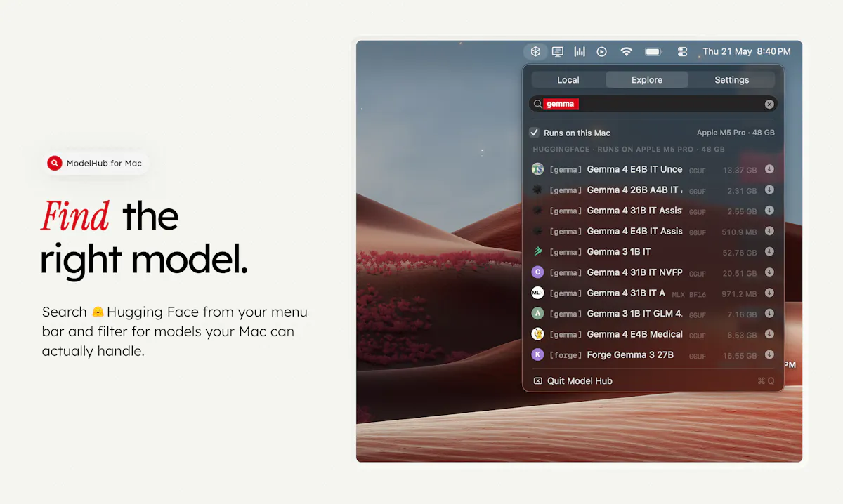The height and width of the screenshot is (504, 843).
Task: Select the Forge Gemma 3 27B entry
Action: 653,355
